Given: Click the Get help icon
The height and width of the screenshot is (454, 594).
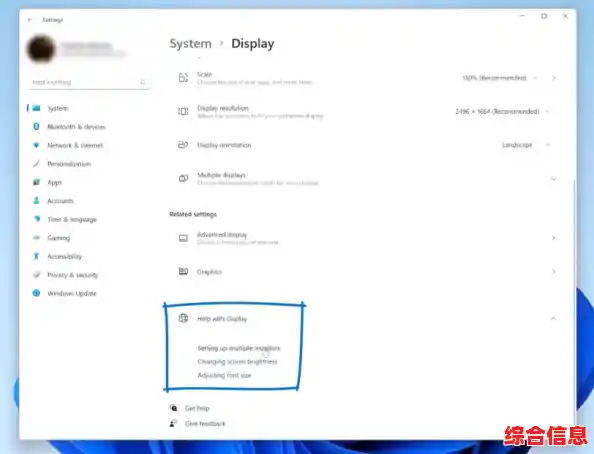Looking at the screenshot, I should click(x=173, y=408).
